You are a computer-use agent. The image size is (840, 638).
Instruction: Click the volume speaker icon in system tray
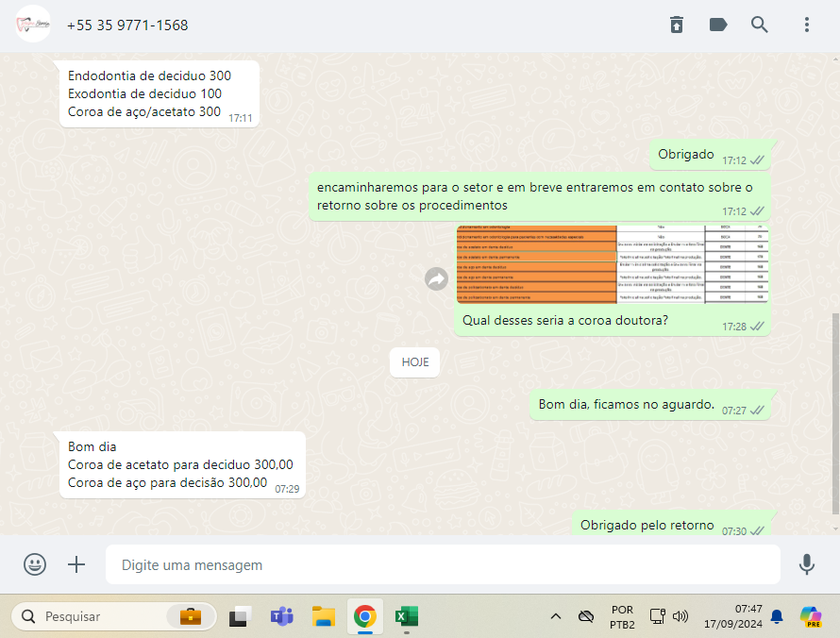coord(680,616)
